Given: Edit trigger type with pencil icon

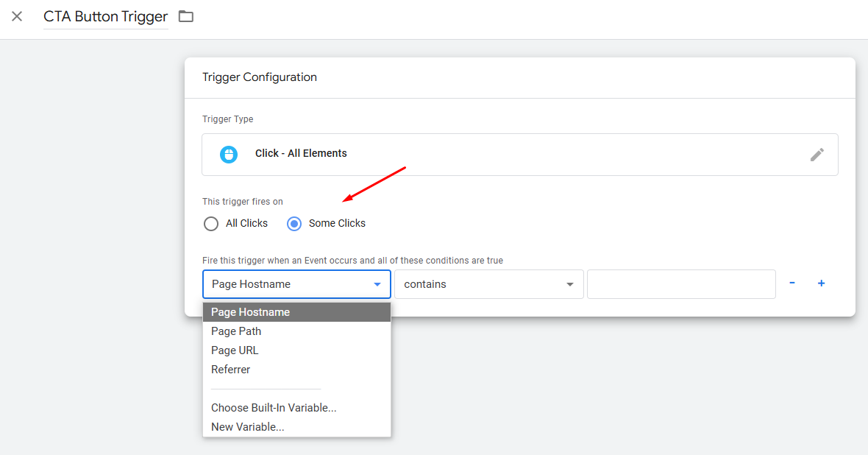Looking at the screenshot, I should pos(817,155).
